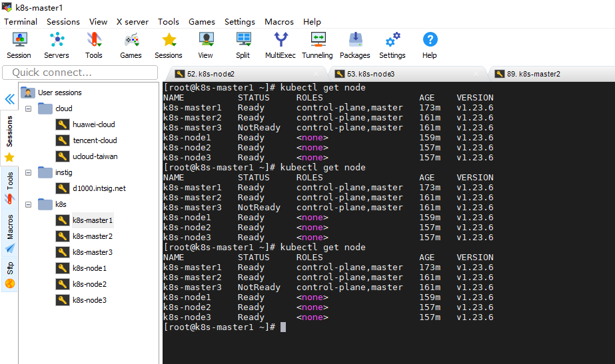
Task: Select the k8s folder label
Action: pos(61,204)
